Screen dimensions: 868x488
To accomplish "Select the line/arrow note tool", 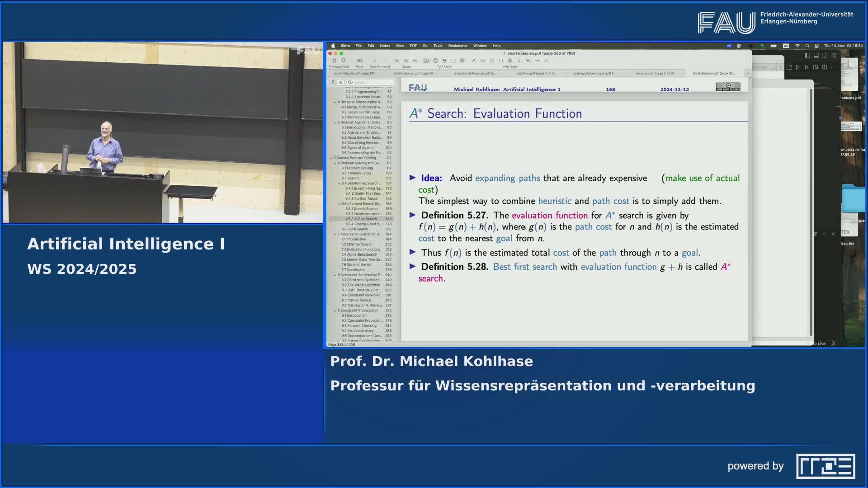I will point(537,61).
